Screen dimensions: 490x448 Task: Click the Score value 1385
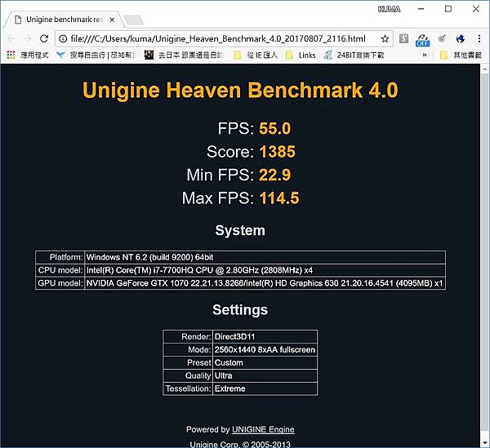(x=277, y=152)
